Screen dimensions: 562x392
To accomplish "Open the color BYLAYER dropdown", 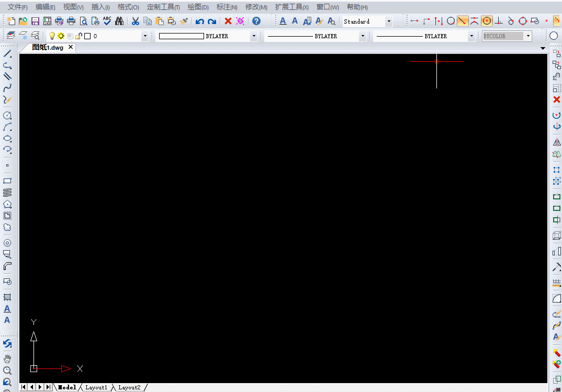I will (254, 36).
